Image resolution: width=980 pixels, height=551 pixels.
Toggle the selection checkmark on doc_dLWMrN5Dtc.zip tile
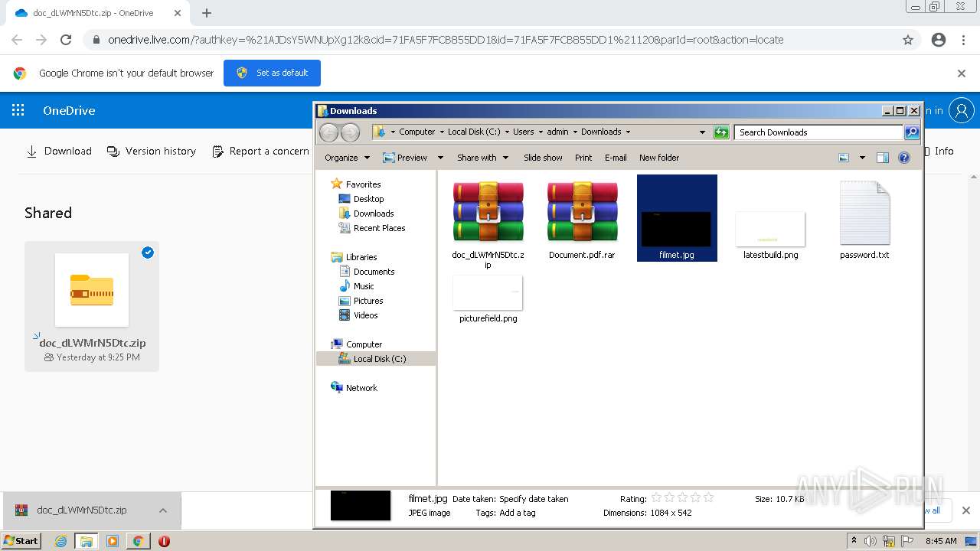[x=148, y=253]
